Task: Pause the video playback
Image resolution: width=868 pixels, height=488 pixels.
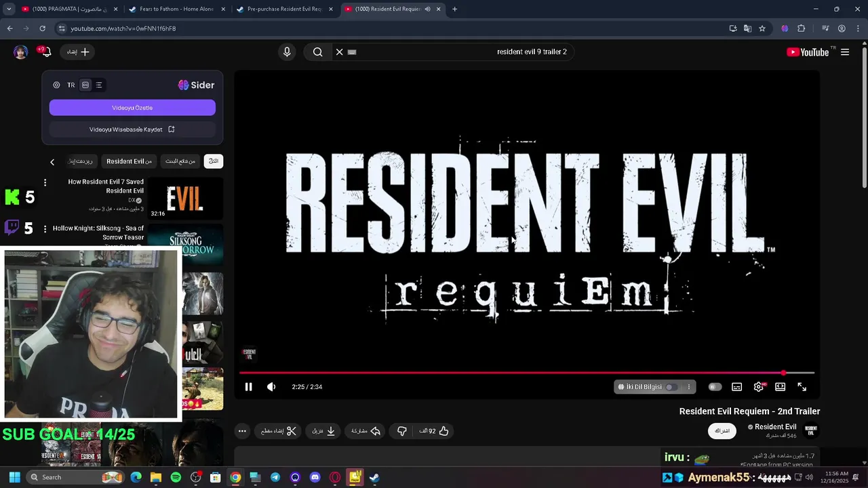Action: click(248, 387)
